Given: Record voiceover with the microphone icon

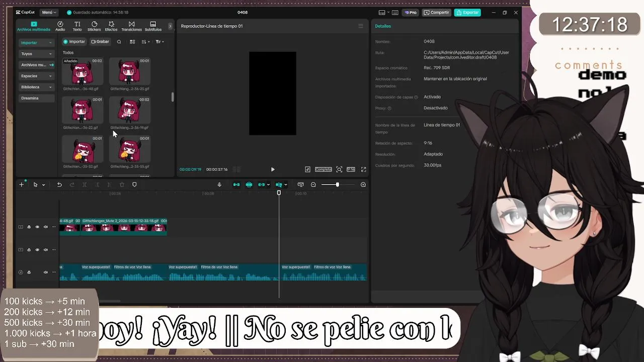Looking at the screenshot, I should [x=219, y=185].
